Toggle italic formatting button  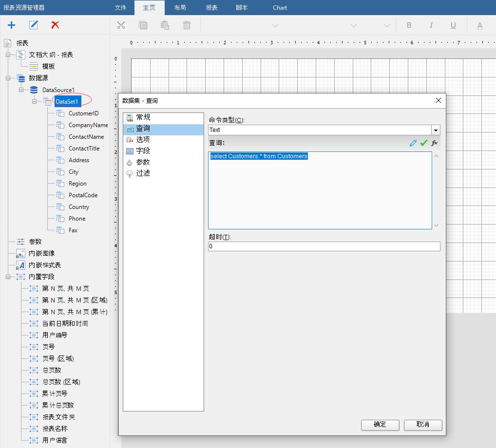[x=431, y=25]
